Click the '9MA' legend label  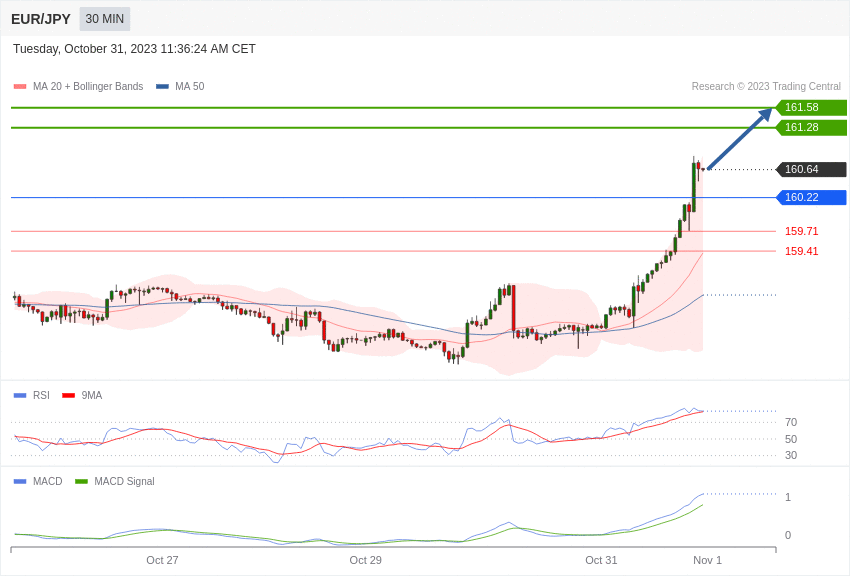point(92,396)
